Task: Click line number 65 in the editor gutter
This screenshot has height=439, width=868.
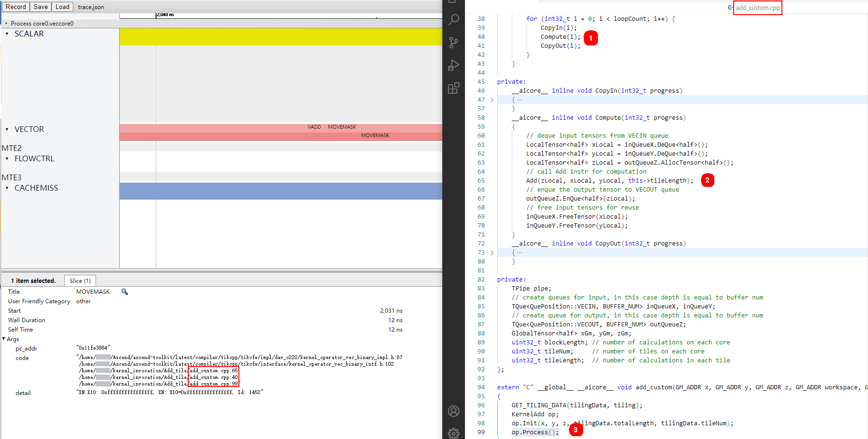Action: (x=481, y=180)
